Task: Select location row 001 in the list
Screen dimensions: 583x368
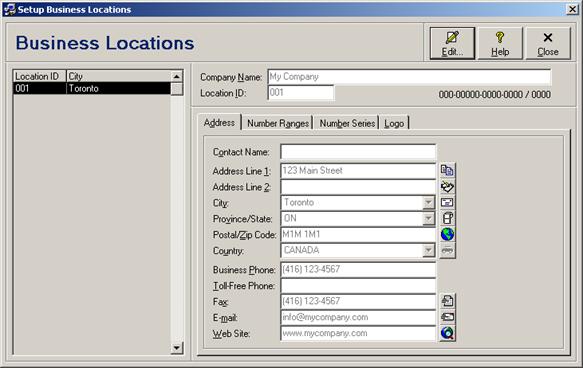Action: [x=92, y=88]
